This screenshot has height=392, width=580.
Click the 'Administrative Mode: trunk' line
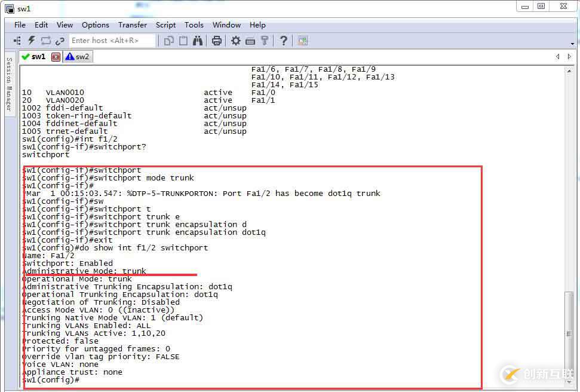(84, 271)
